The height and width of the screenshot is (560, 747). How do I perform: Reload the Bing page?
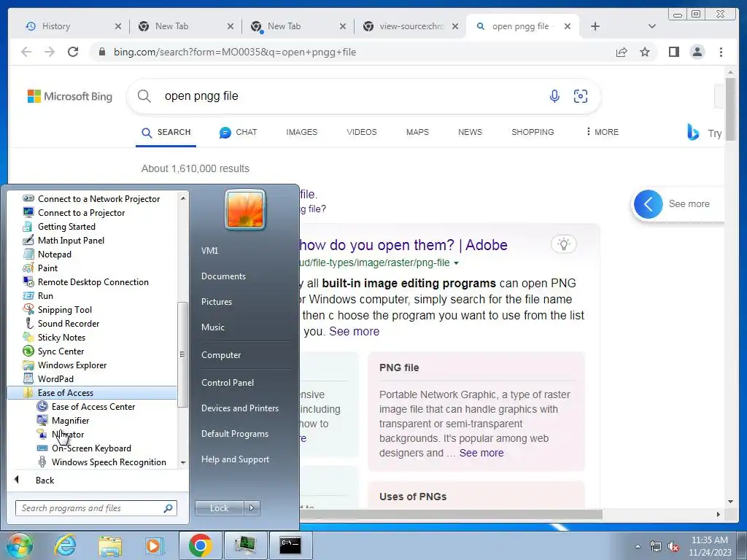click(73, 52)
